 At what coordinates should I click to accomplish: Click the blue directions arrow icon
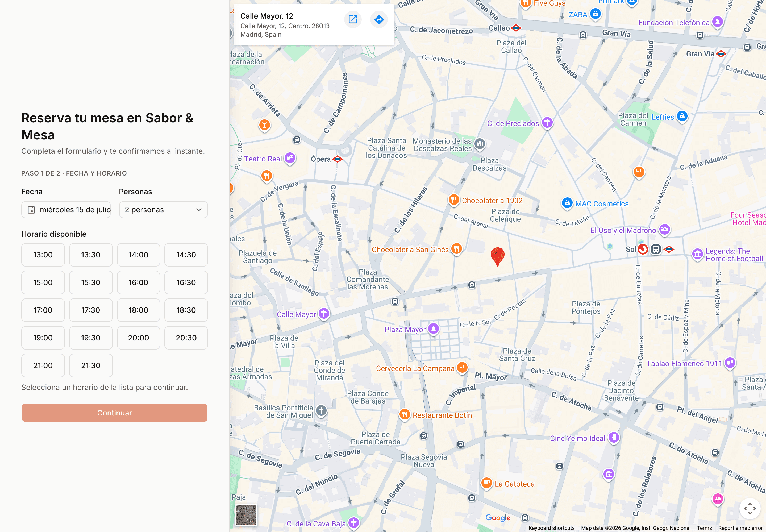click(379, 19)
